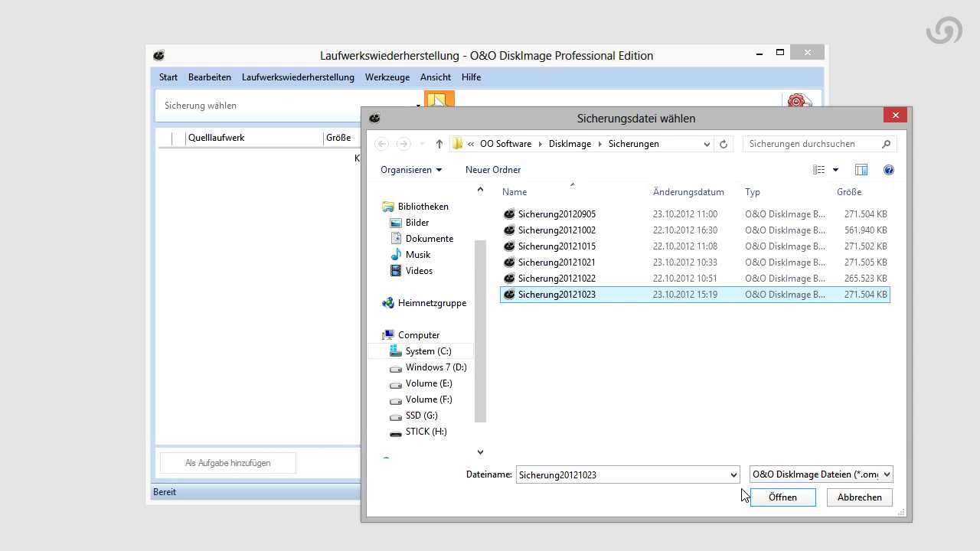
Task: Click the Sicherung20121023 file icon
Action: click(x=509, y=295)
